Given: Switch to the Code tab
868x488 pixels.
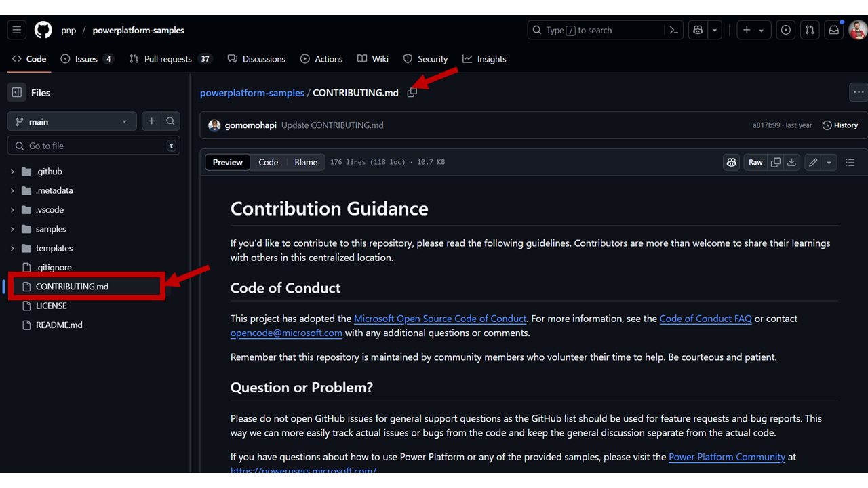Looking at the screenshot, I should tap(29, 59).
